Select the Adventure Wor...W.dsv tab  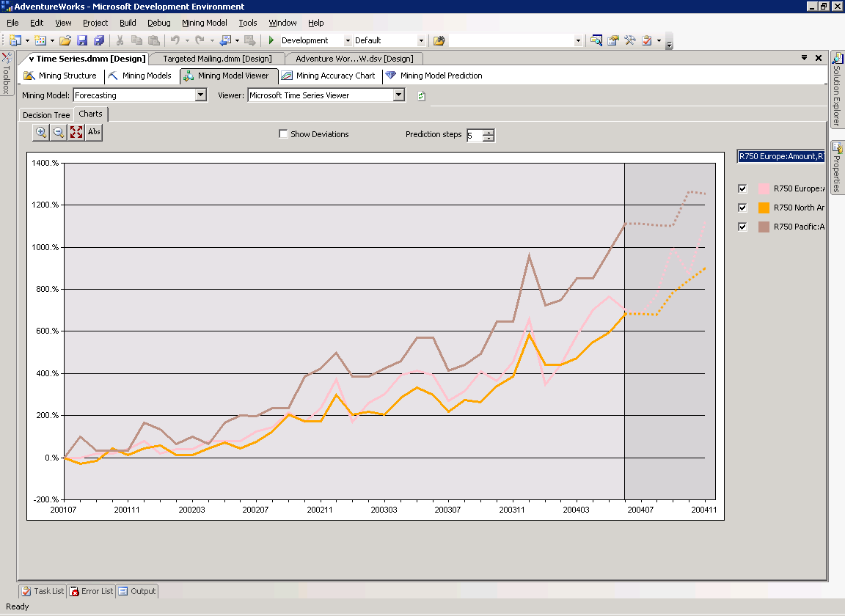tap(354, 59)
